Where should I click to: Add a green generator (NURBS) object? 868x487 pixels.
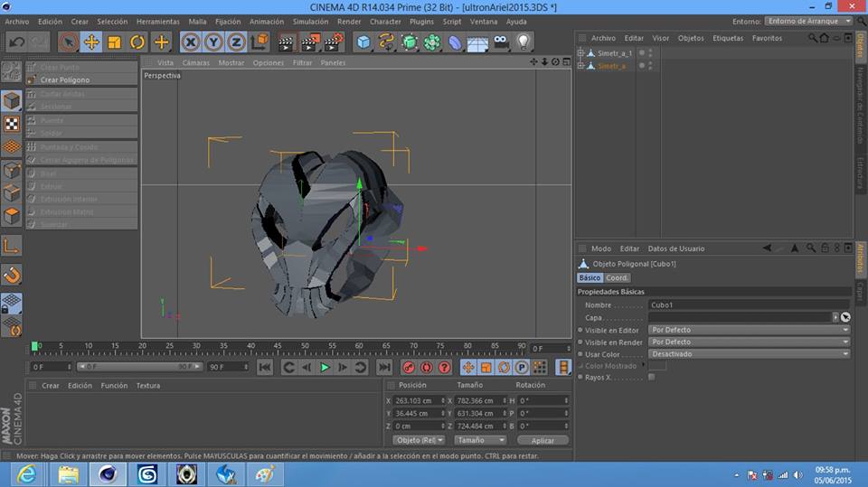pos(409,42)
